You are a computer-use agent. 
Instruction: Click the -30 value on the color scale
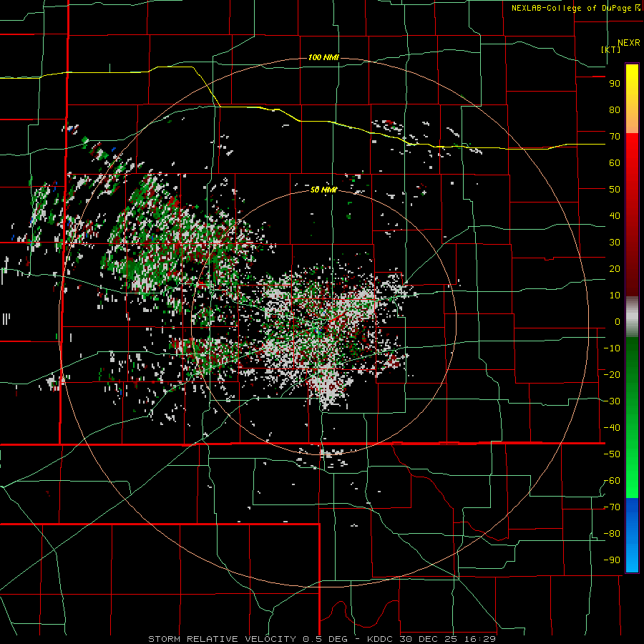click(x=612, y=401)
